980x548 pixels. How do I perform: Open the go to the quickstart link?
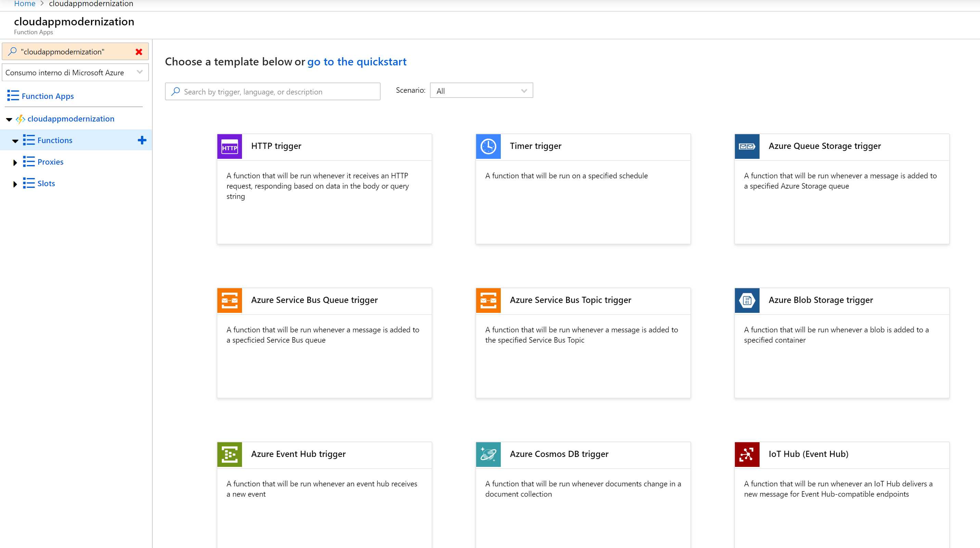coord(356,62)
